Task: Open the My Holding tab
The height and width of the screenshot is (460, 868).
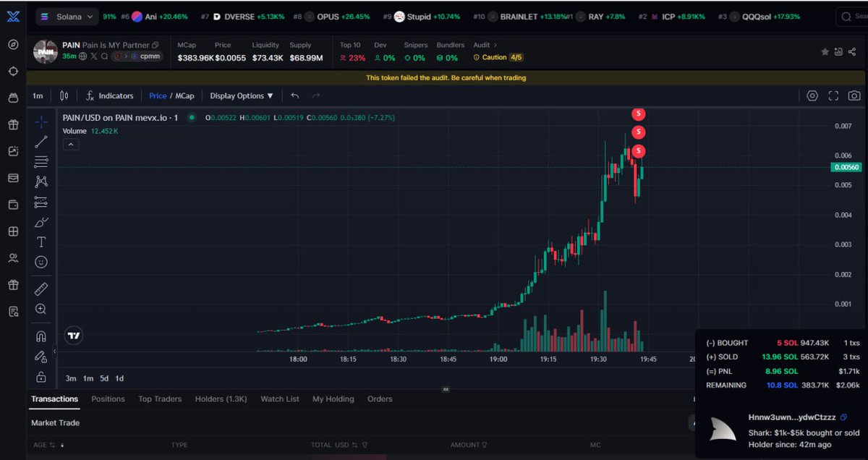Action: point(333,399)
